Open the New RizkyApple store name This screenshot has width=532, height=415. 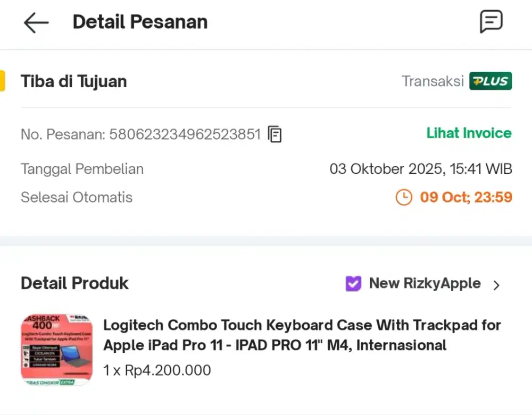coord(425,284)
